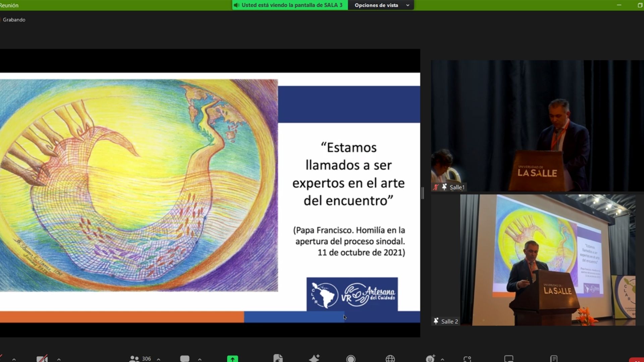
Task: Click the divider handle beside shared screen
Action: tap(423, 193)
